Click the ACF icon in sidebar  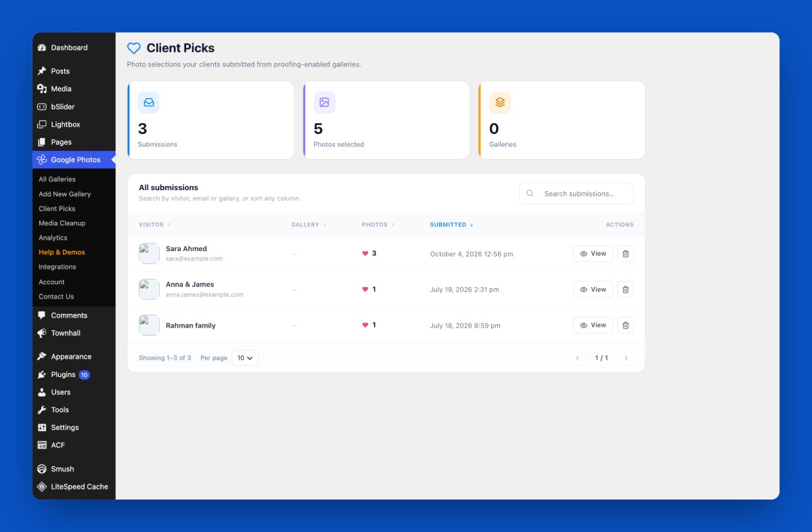tap(42, 445)
